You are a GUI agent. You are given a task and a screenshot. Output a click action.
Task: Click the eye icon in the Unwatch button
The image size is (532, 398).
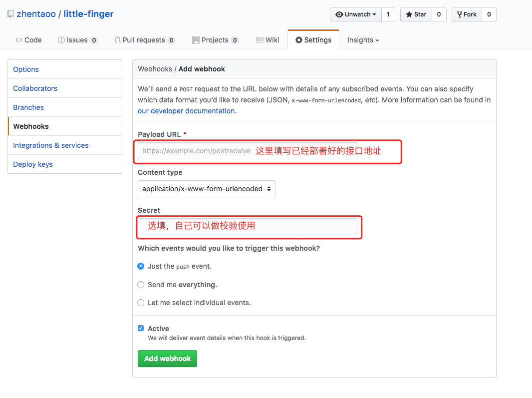[x=339, y=14]
